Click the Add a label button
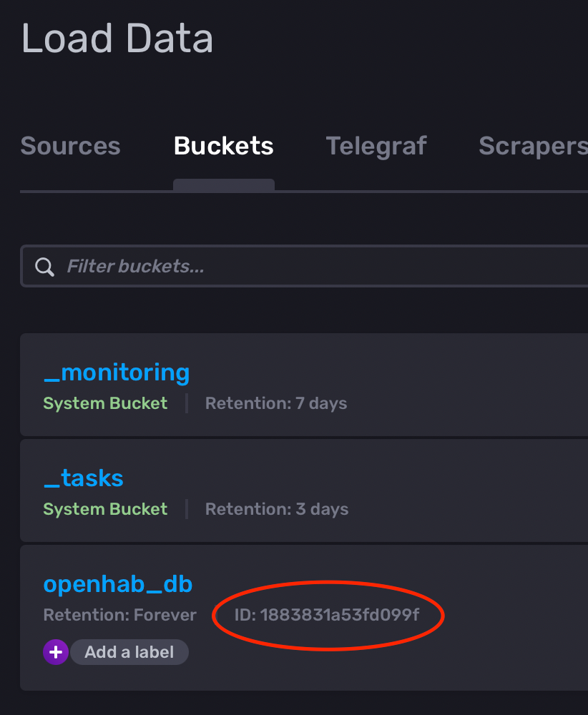 [x=129, y=652]
